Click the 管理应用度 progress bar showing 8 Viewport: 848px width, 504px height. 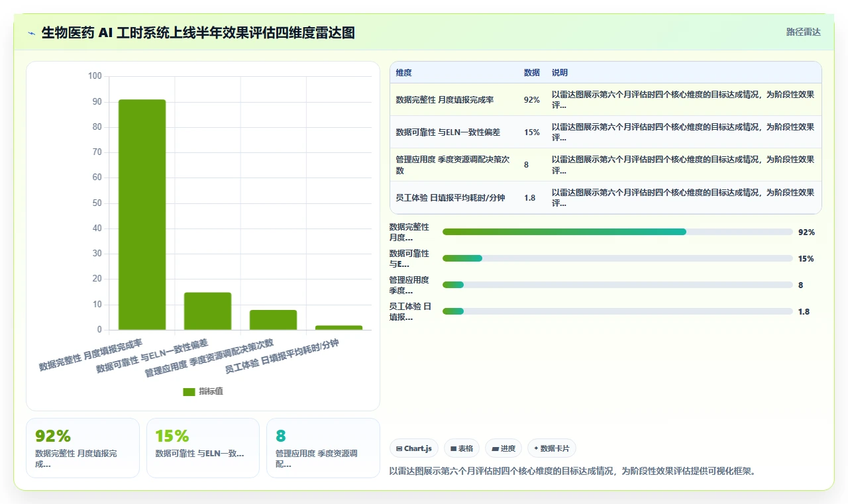[617, 285]
